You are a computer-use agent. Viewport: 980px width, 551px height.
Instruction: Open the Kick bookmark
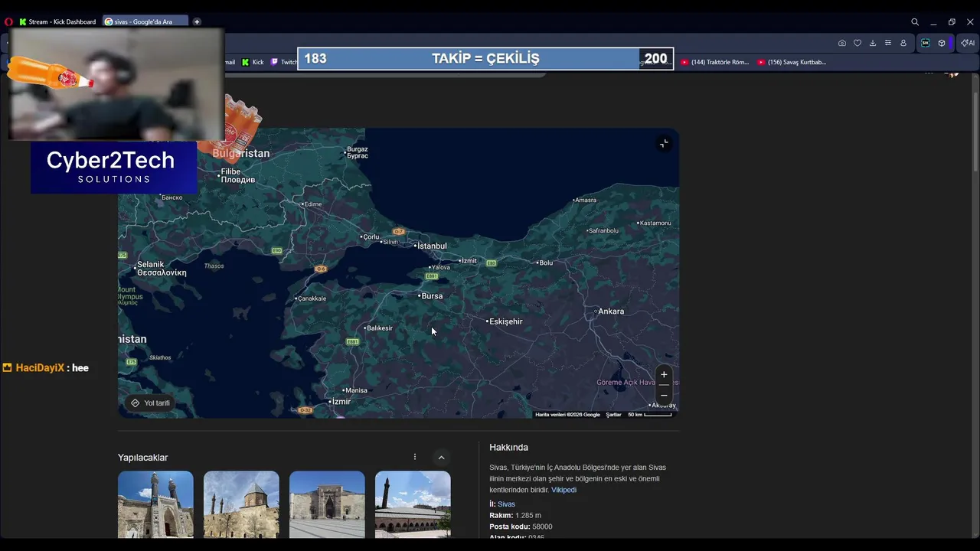point(253,62)
